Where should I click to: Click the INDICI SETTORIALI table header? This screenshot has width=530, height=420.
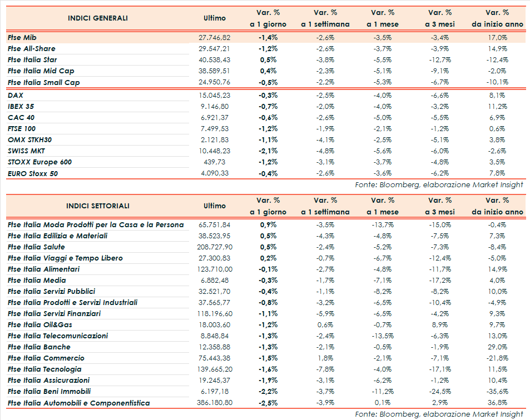[x=98, y=206]
